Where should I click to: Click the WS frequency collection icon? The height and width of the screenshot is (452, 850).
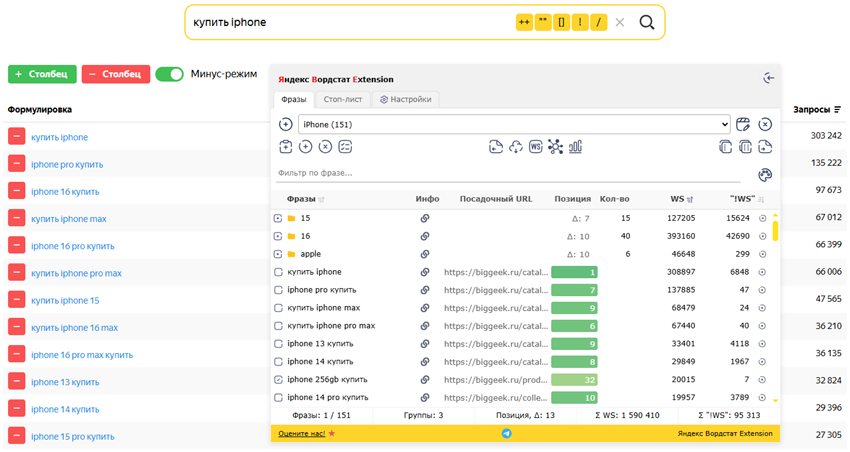click(536, 147)
